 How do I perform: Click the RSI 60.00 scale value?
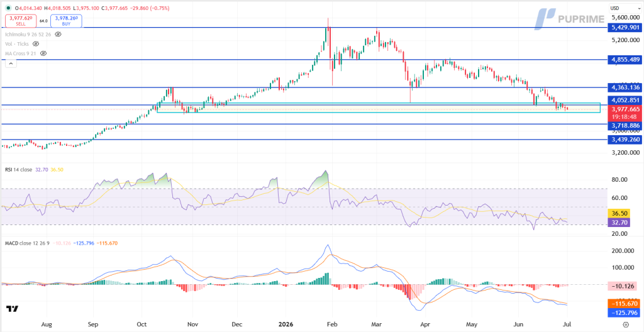(x=619, y=198)
